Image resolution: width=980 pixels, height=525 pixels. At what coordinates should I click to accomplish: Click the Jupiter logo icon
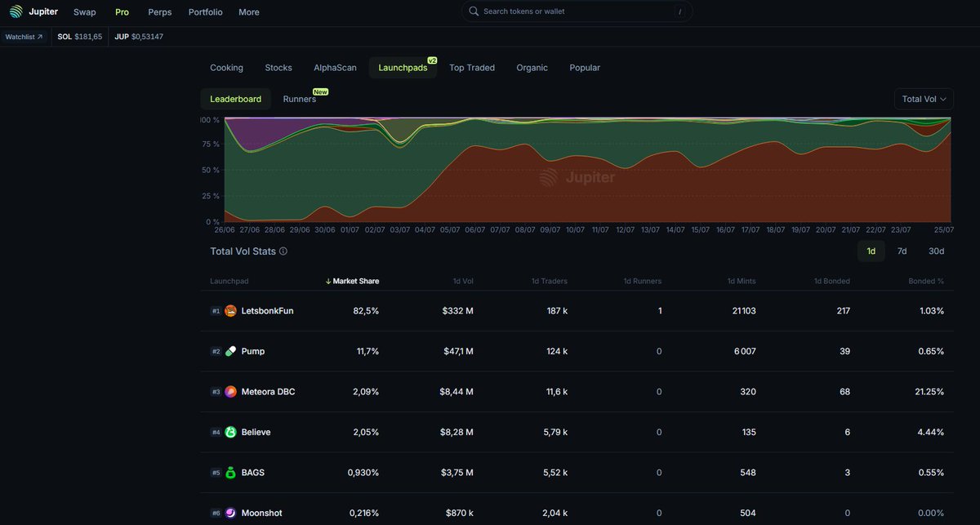click(x=16, y=11)
